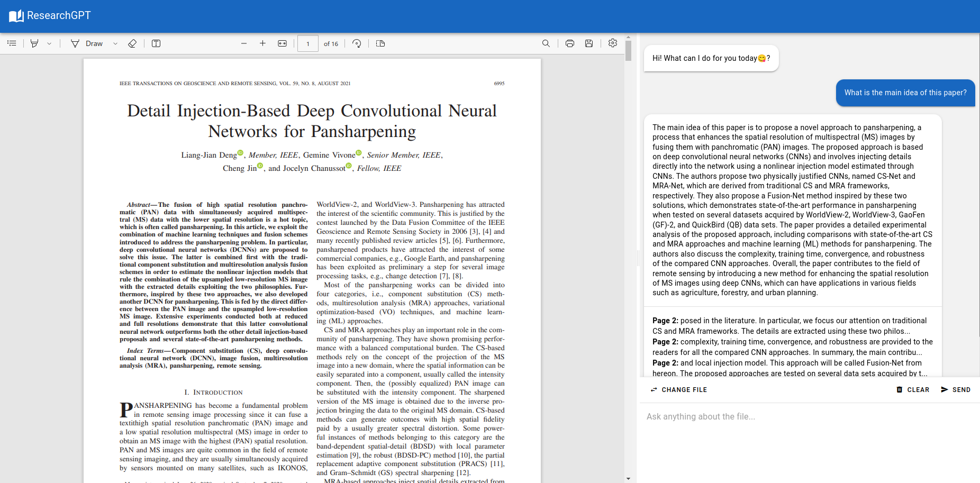The image size is (980, 483).
Task: Click Gemine Vivone's ORCID icon
Action: (359, 153)
